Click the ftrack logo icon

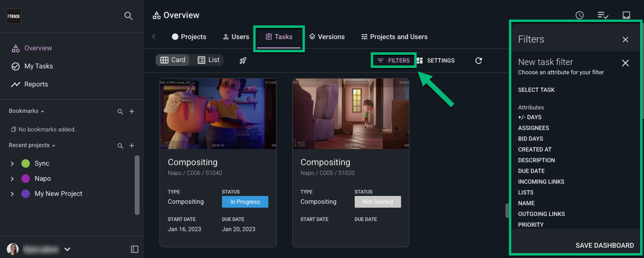(14, 16)
